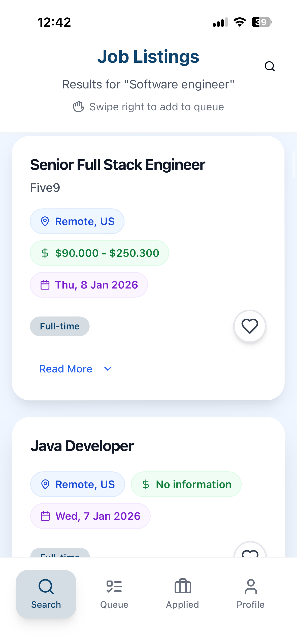Click the Remote, US badge on Java Developer
This screenshot has height=644, width=297.
(x=77, y=484)
